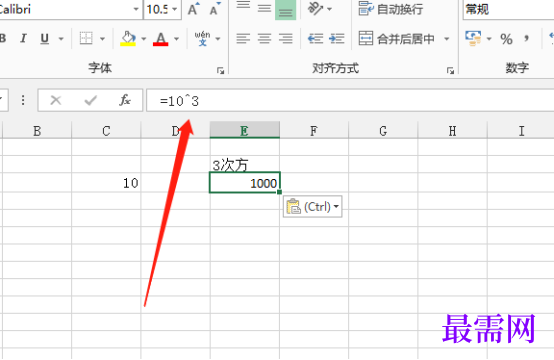Align text left
This screenshot has width=554, height=360.
tap(243, 38)
